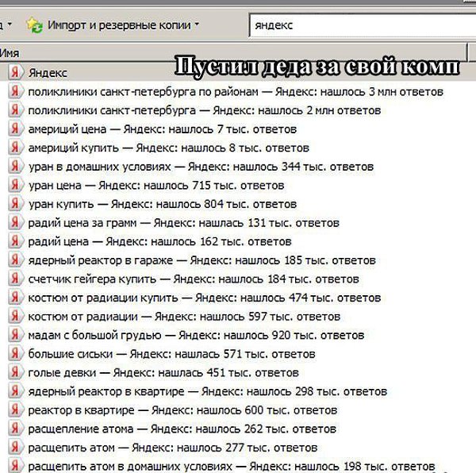The width and height of the screenshot is (476, 473).
Task: Click Yandex icon next to костюм от радиации купить
Action: tap(16, 298)
